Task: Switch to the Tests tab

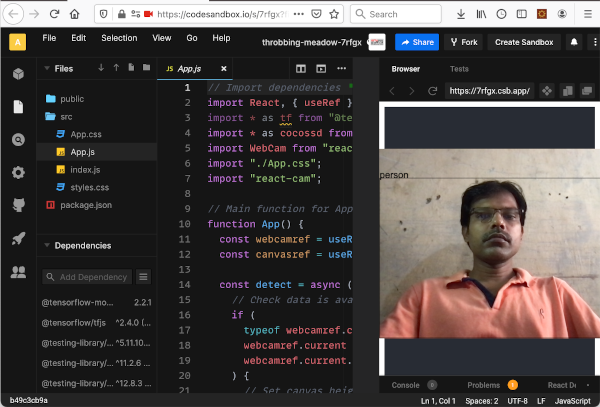Action: [459, 69]
